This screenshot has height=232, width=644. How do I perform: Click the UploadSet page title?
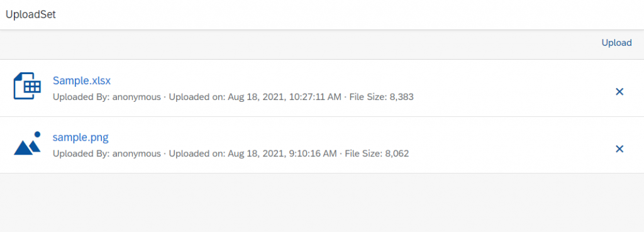point(30,15)
